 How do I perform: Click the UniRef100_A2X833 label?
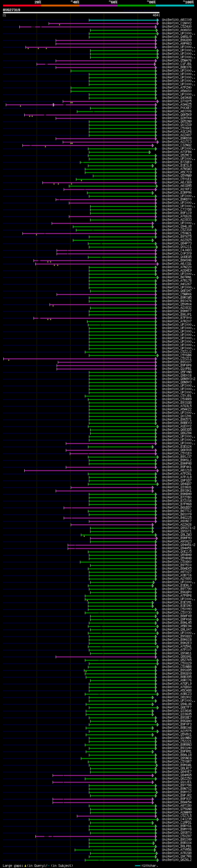point(176,220)
